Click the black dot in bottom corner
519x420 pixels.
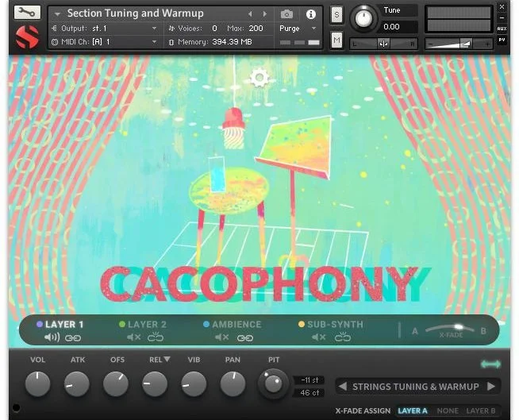pos(16,407)
